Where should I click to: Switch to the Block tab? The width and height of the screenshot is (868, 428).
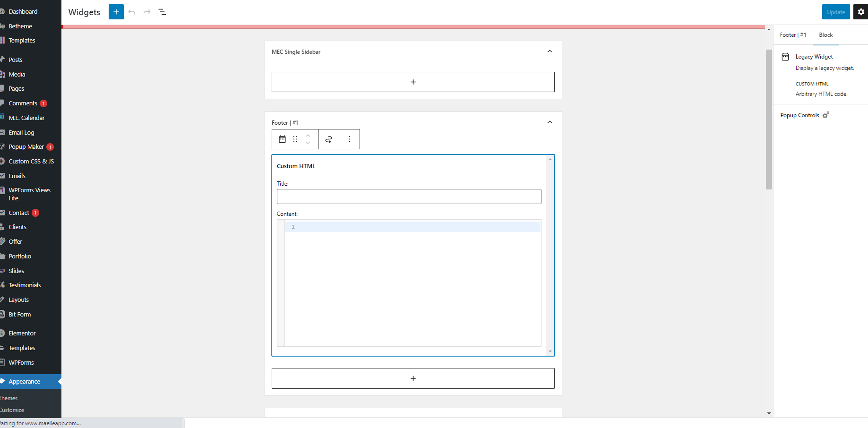pos(826,35)
